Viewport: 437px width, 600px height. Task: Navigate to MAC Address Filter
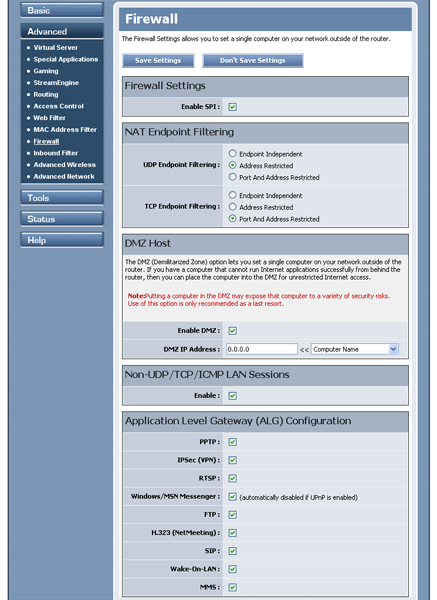point(65,129)
